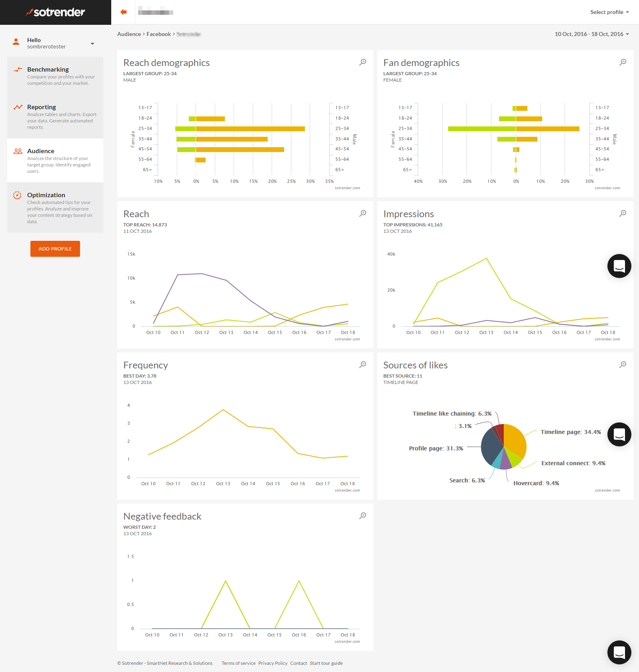
Task: Zoom into the Reach demographics chart
Action: click(363, 62)
